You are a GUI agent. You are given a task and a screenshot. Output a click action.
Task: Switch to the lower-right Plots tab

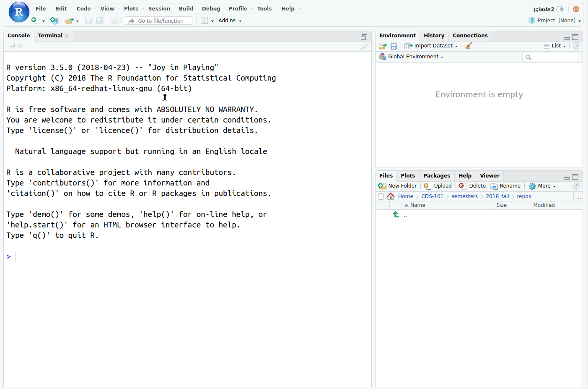tap(408, 176)
